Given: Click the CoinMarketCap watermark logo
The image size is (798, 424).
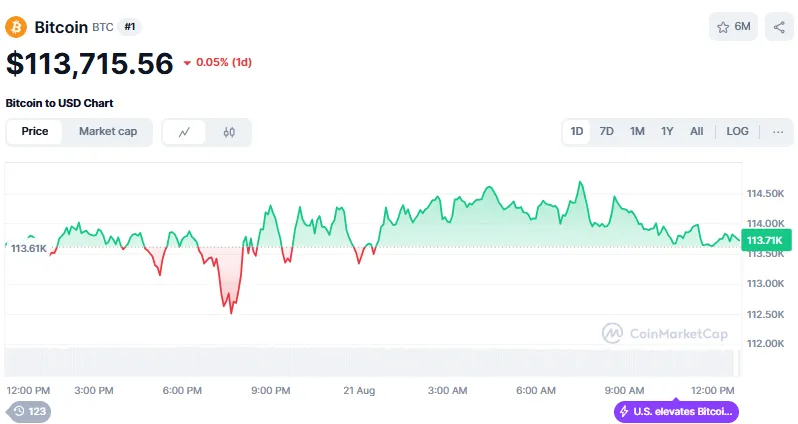Looking at the screenshot, I should pos(664,333).
